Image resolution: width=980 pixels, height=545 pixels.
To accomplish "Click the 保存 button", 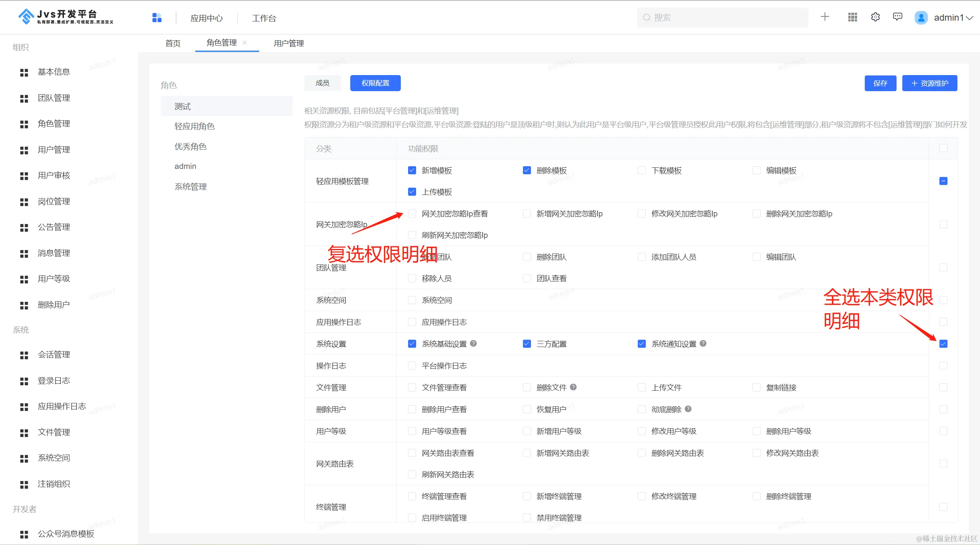I will pyautogui.click(x=880, y=83).
